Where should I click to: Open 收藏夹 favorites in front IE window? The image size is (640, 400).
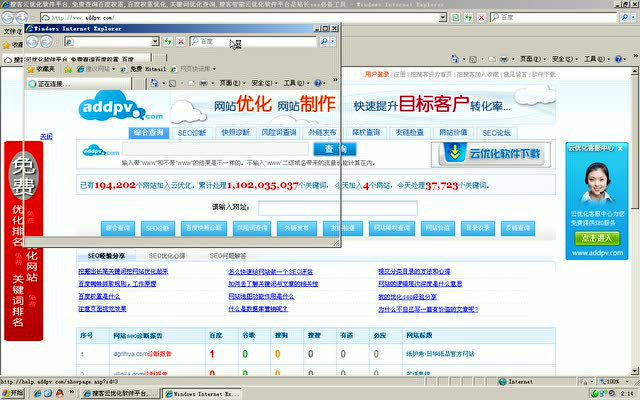(41, 69)
